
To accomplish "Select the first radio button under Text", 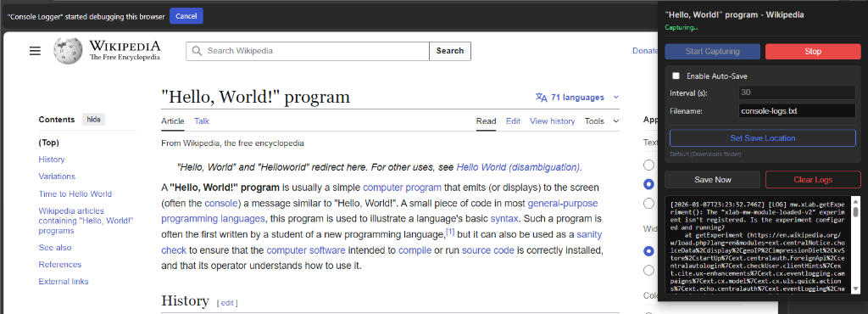I will [x=648, y=165].
